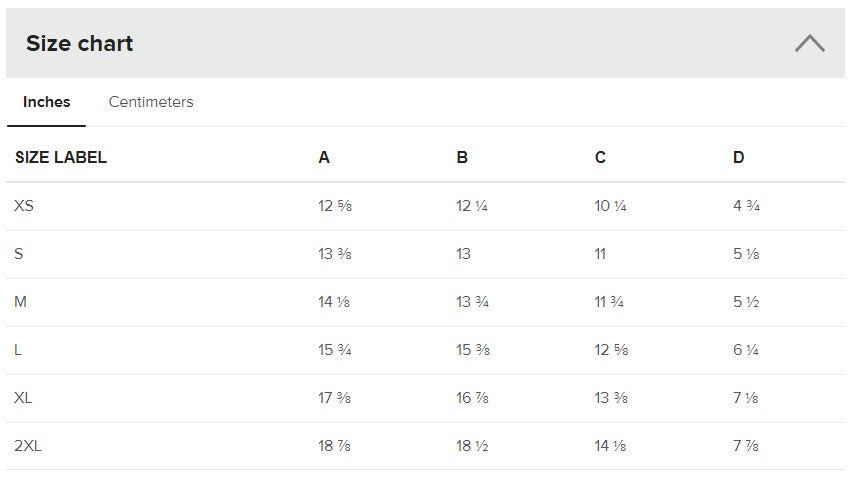The width and height of the screenshot is (860, 500).
Task: Select the S size label
Action: 19,254
